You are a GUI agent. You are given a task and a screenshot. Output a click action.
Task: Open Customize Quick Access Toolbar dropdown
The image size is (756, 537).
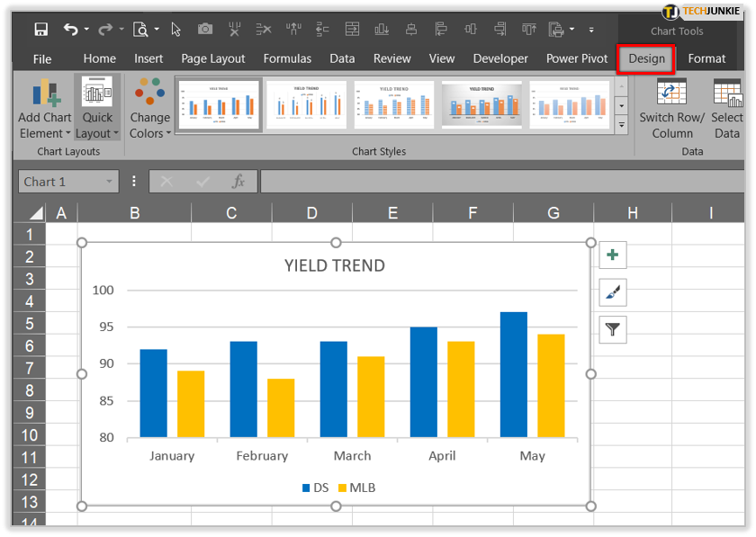pyautogui.click(x=591, y=30)
